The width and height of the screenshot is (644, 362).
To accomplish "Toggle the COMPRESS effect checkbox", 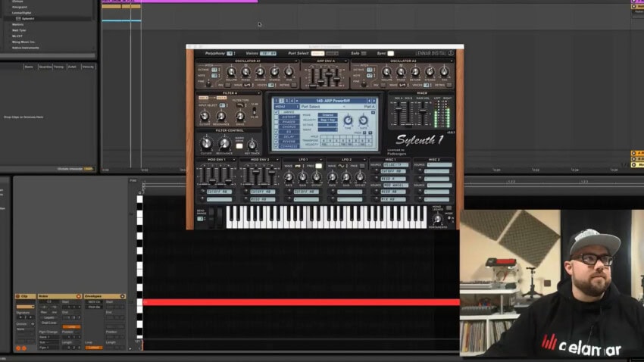I will tap(277, 146).
